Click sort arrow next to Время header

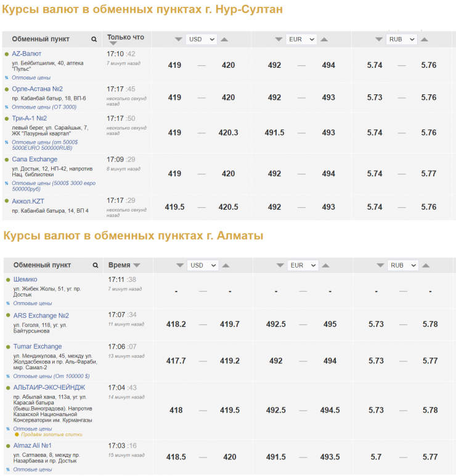[137, 266]
